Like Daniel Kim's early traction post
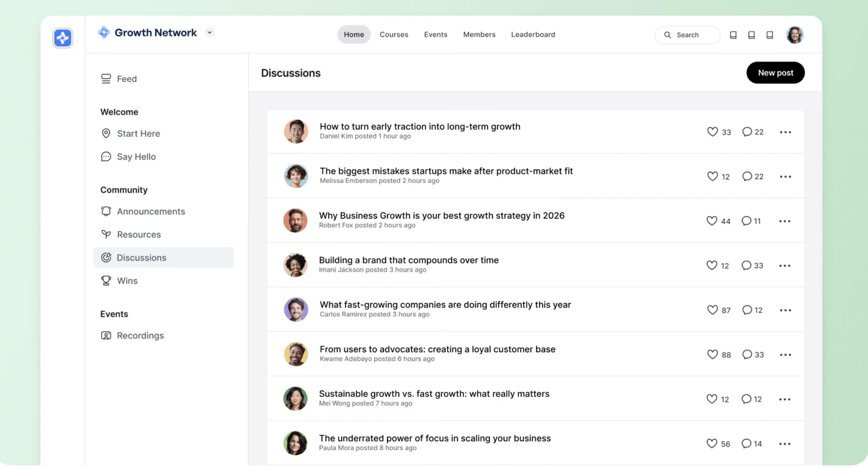Viewport: 868px width, 468px height. coord(712,132)
